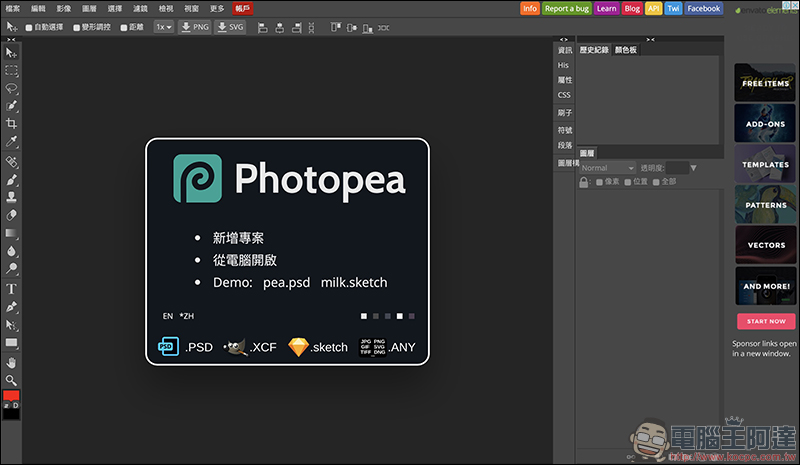The width and height of the screenshot is (800, 465).
Task: Enable the 自動選擇 checkbox
Action: pyautogui.click(x=29, y=28)
